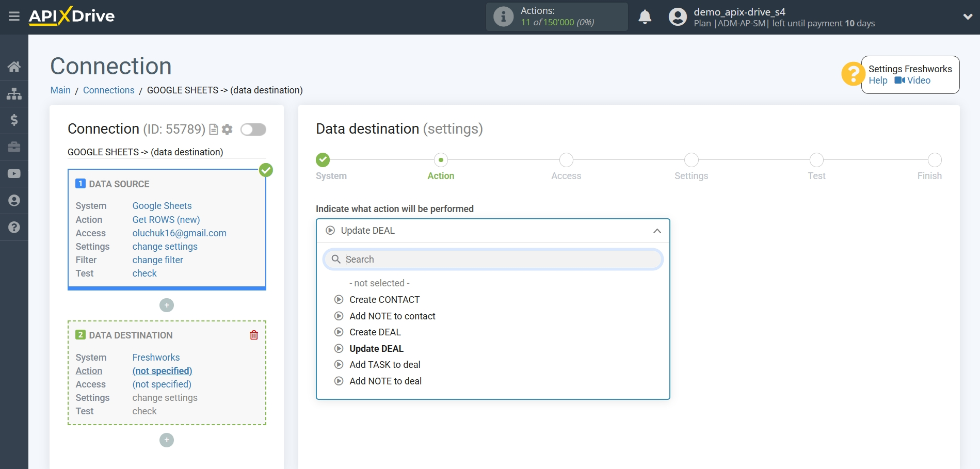Open the YouTube video sidebar icon
The image size is (980, 469).
point(14,174)
